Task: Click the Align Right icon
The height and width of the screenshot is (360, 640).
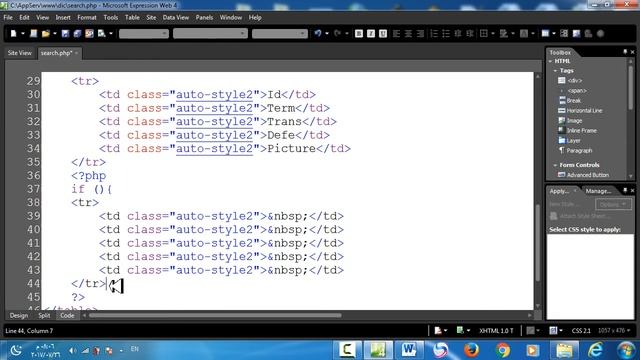Action: coord(420,33)
